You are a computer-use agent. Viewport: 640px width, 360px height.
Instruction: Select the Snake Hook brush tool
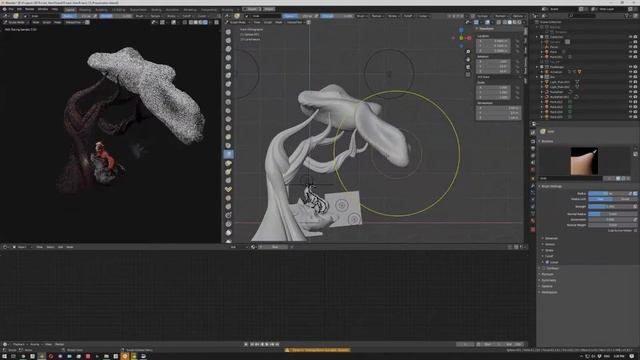(x=228, y=171)
